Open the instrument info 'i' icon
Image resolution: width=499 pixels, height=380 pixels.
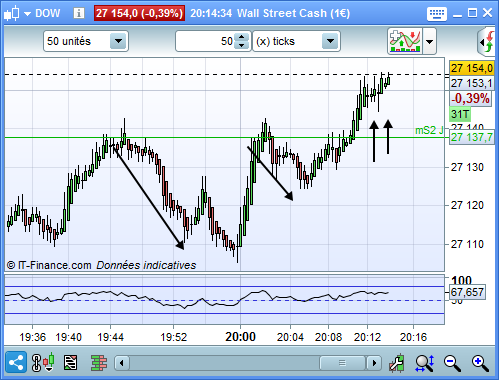click(x=79, y=13)
